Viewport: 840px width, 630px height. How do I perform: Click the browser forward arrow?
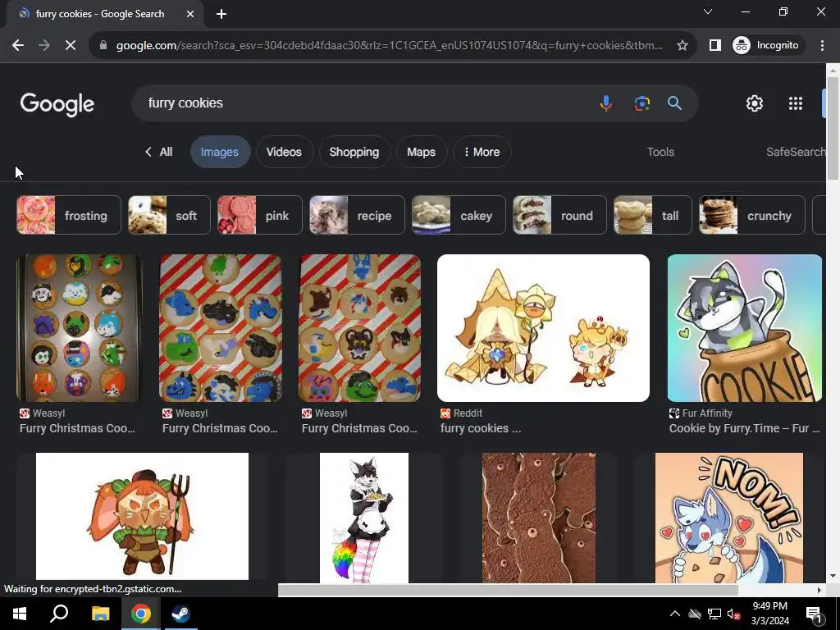tap(44, 45)
